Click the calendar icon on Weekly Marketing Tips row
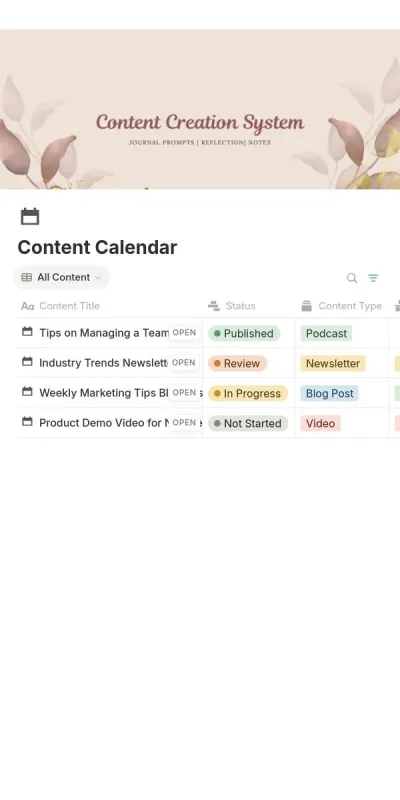 point(27,392)
